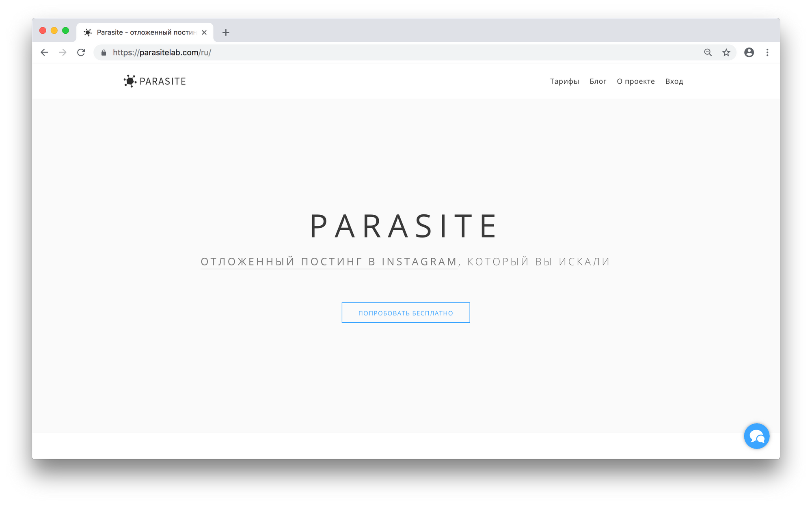Click the Parasite bug logo icon
This screenshot has width=812, height=505.
130,81
